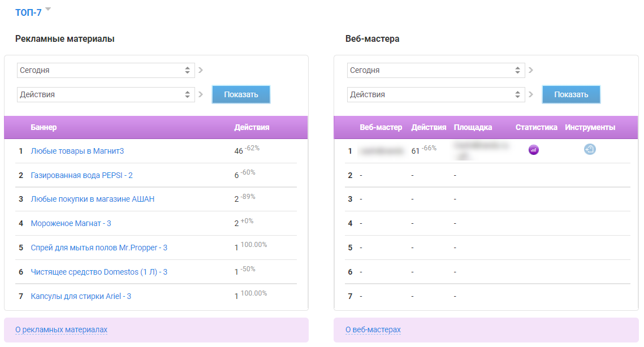Open purple statistics icon for first webmaster
644x347 pixels.
click(533, 150)
